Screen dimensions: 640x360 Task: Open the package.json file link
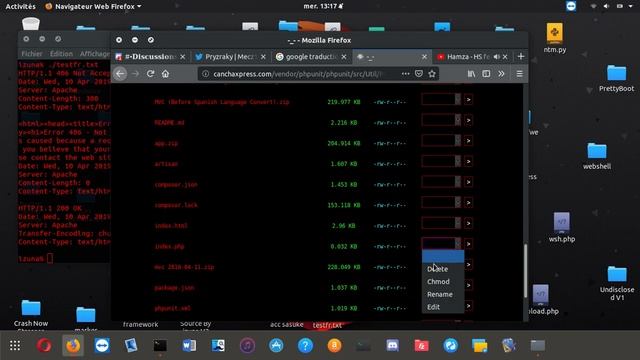point(174,287)
